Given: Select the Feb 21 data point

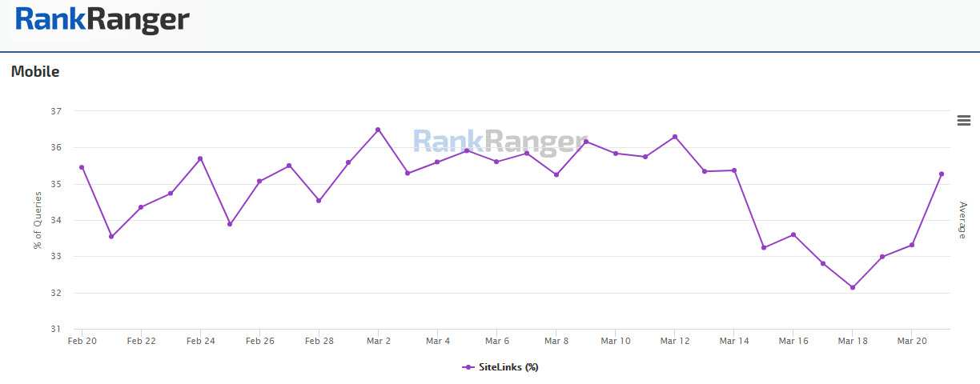Looking at the screenshot, I should [111, 237].
